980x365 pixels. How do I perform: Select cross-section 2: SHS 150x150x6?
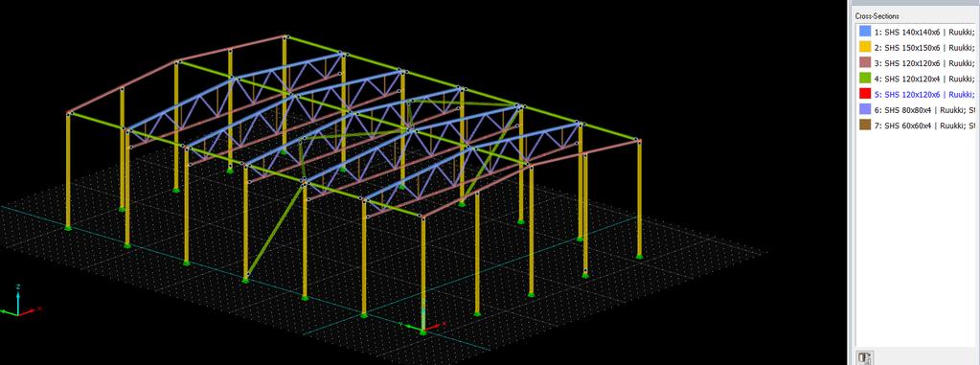tap(925, 48)
